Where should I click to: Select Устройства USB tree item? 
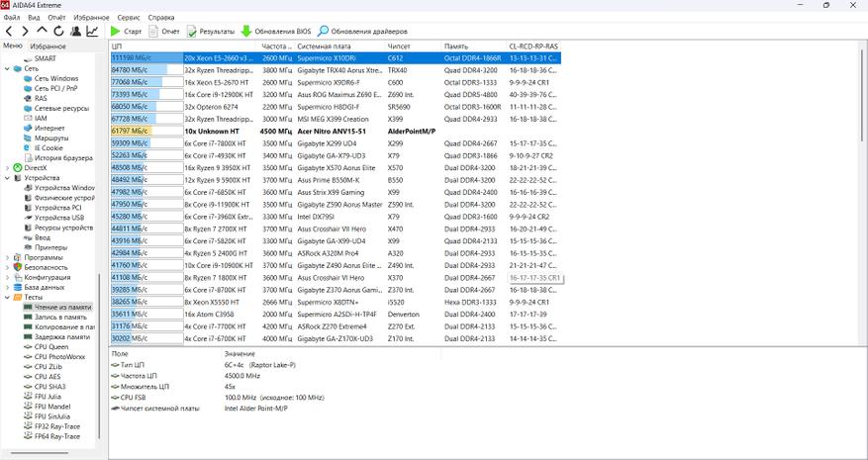(x=59, y=218)
